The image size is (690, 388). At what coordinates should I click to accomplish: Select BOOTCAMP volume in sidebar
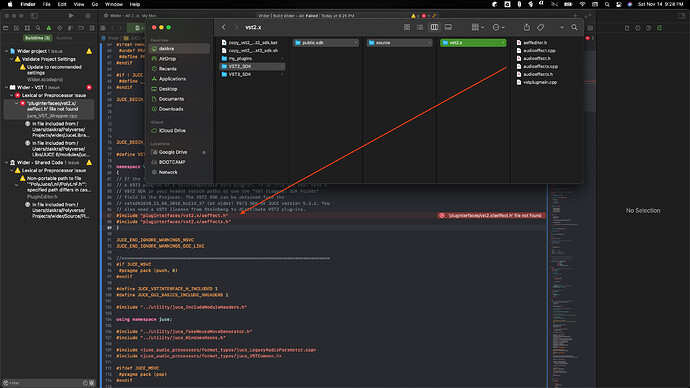pyautogui.click(x=179, y=162)
